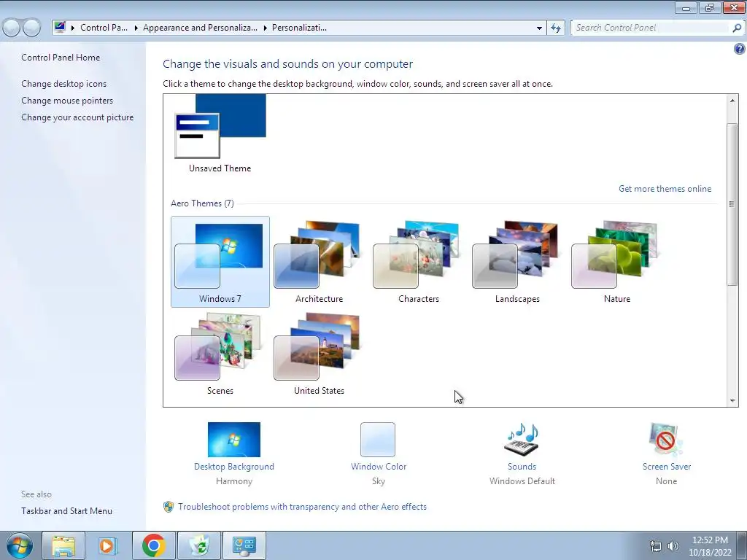This screenshot has height=560, width=747.
Task: Open Taskbar and Start Menu link
Action: pos(66,511)
